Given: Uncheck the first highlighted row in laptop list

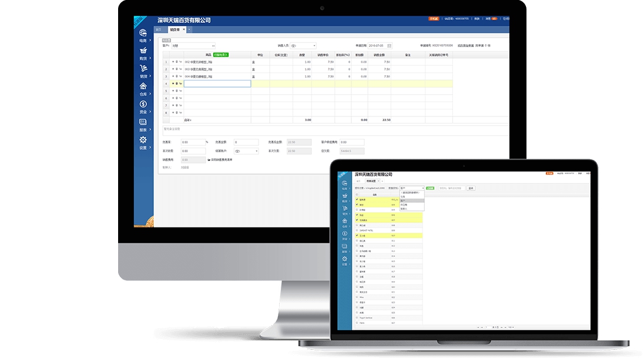Looking at the screenshot, I should [x=357, y=200].
